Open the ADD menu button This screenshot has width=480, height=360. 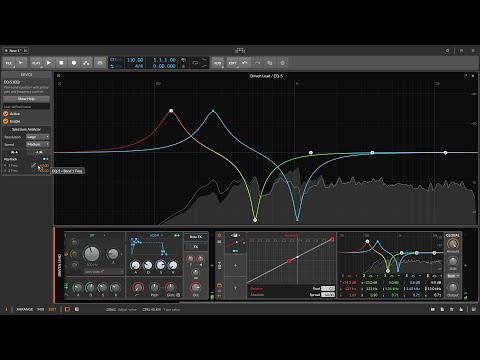(x=218, y=63)
